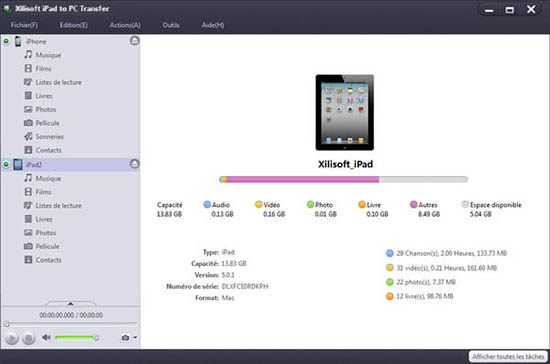This screenshot has width=550, height=364.
Task: Expand the preview panel arrow handle
Action: [x=70, y=303]
